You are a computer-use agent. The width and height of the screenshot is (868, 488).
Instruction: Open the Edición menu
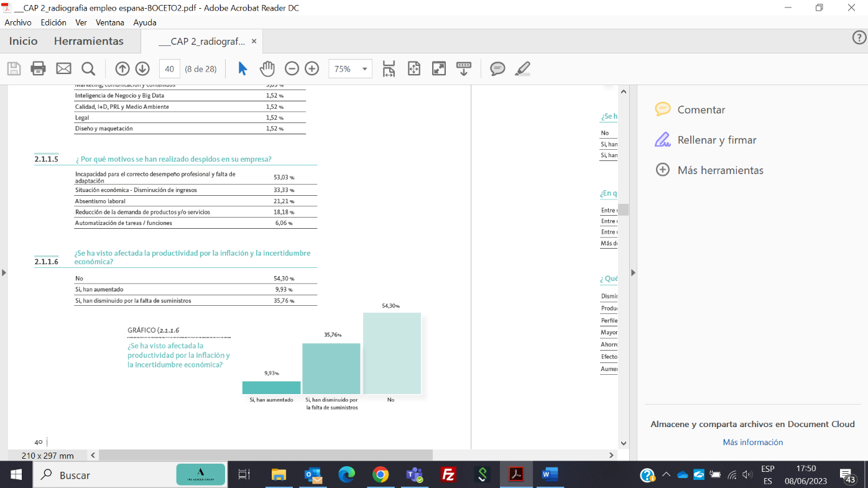(x=53, y=22)
